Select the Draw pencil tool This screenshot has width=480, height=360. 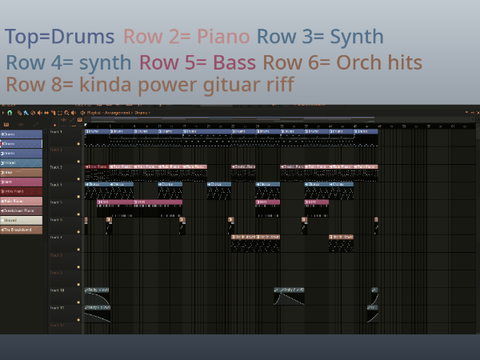[x=20, y=113]
